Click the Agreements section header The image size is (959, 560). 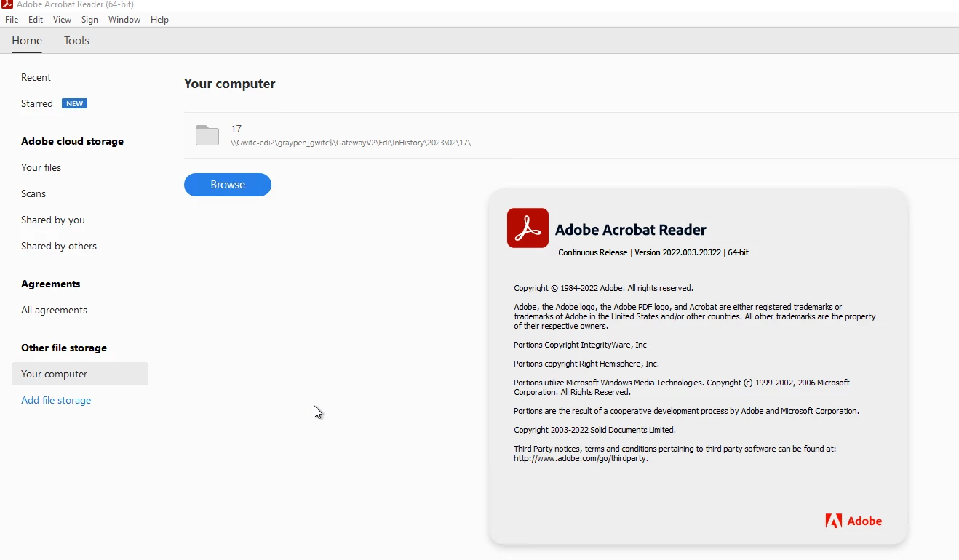pyautogui.click(x=51, y=284)
